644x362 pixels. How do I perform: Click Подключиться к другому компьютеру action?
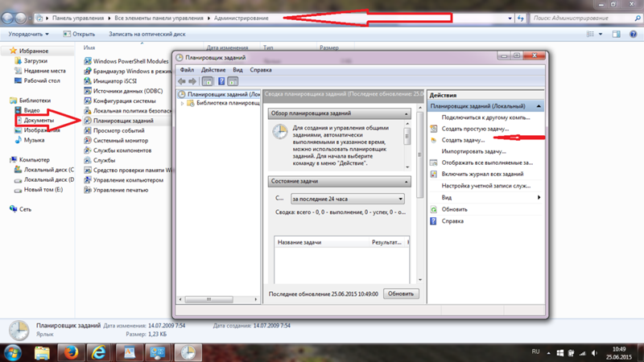coord(485,117)
